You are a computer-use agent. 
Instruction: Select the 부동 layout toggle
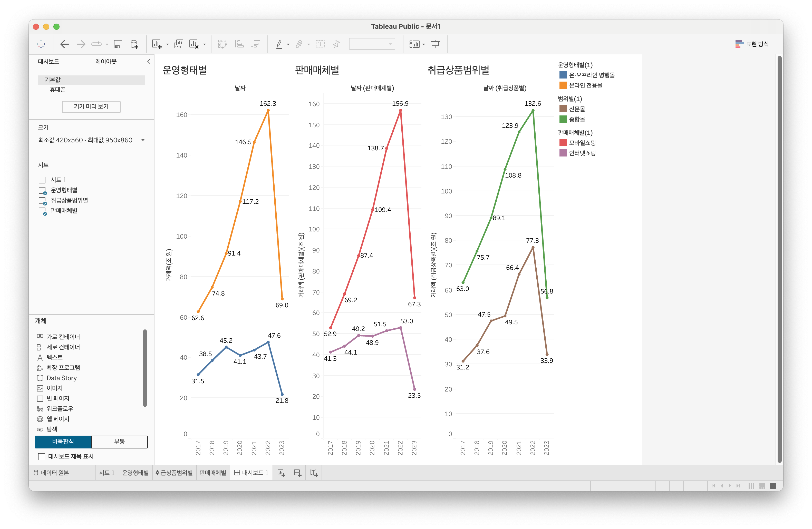point(119,441)
